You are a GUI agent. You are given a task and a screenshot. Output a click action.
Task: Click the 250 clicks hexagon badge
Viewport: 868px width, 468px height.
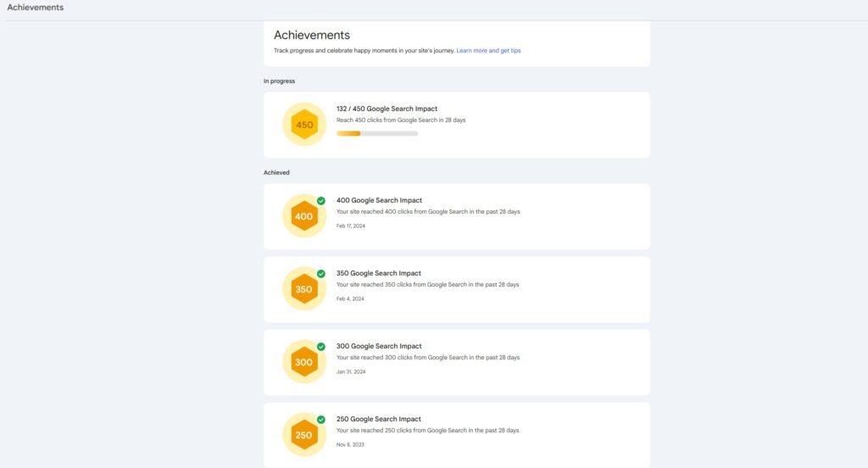point(303,435)
